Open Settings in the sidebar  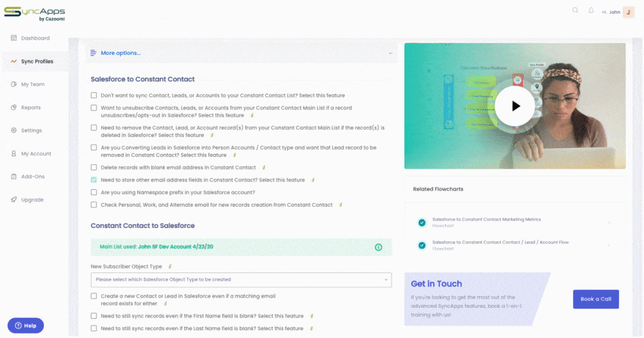click(x=32, y=131)
